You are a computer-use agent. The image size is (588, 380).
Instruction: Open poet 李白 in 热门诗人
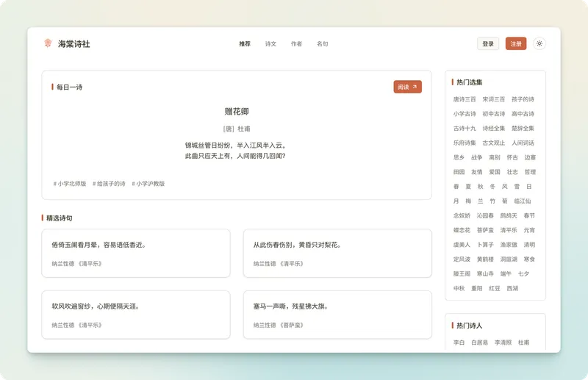[459, 343]
